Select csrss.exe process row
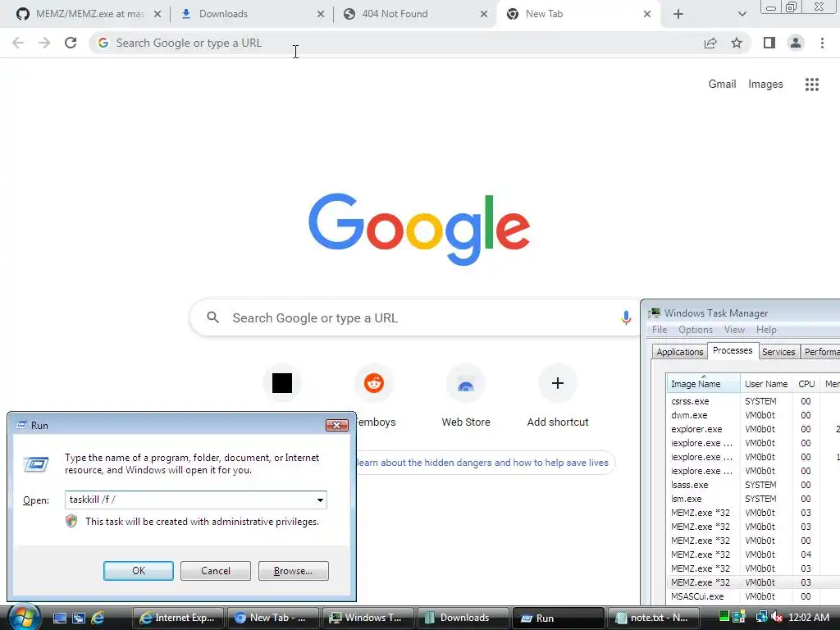Viewport: 840px width, 630px height. (x=753, y=401)
